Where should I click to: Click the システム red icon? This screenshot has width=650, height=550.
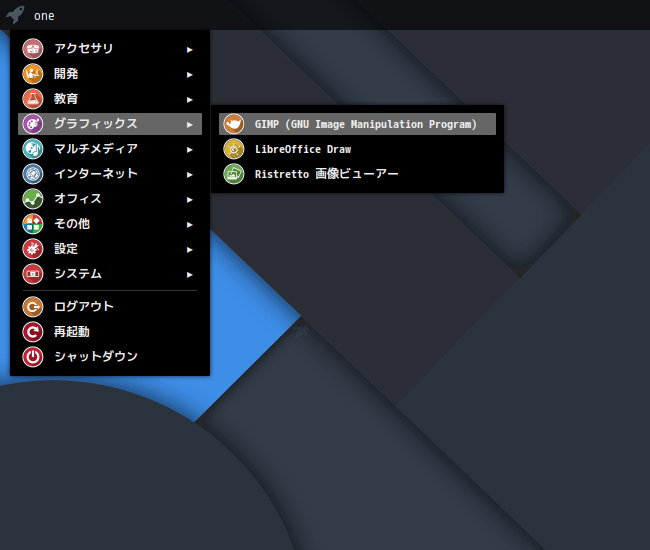(33, 274)
